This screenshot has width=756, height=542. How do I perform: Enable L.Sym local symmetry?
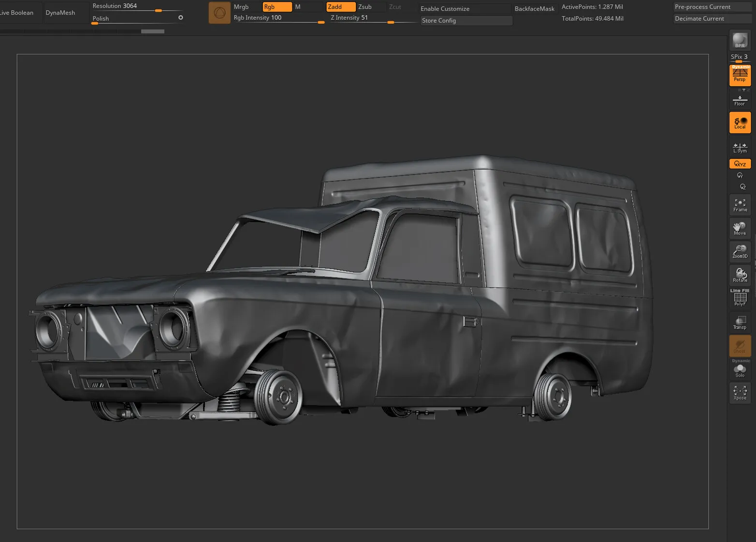[740, 147]
